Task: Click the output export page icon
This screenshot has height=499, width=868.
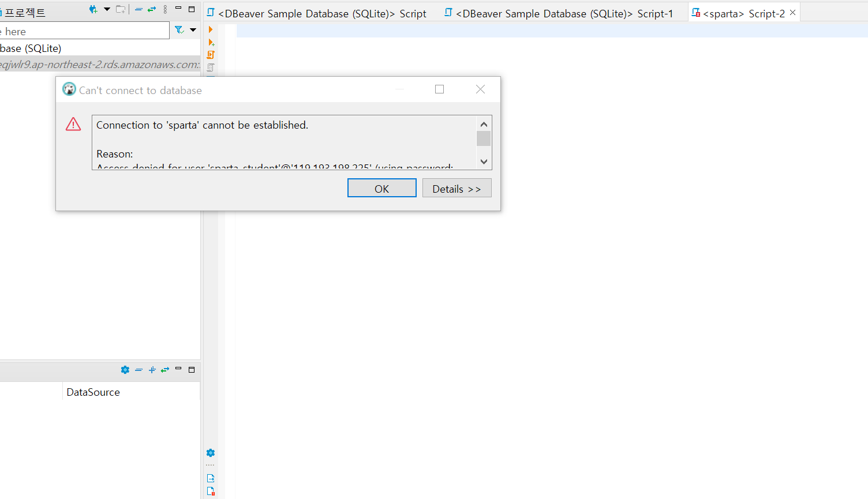Action: point(211,478)
